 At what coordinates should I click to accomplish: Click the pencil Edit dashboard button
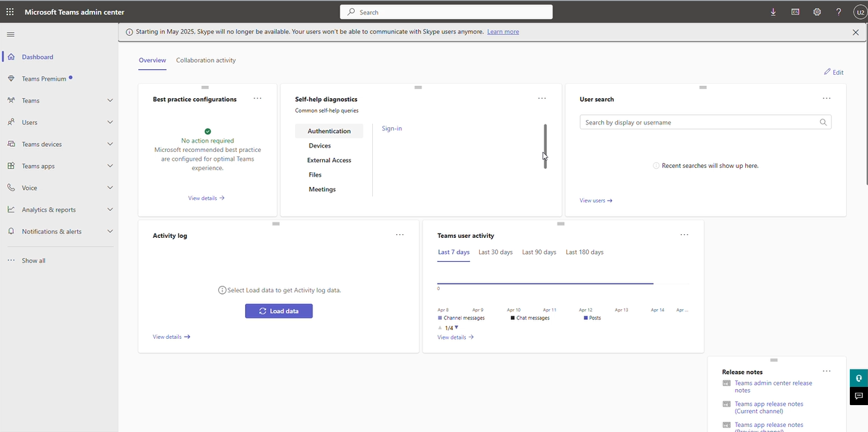(x=834, y=72)
